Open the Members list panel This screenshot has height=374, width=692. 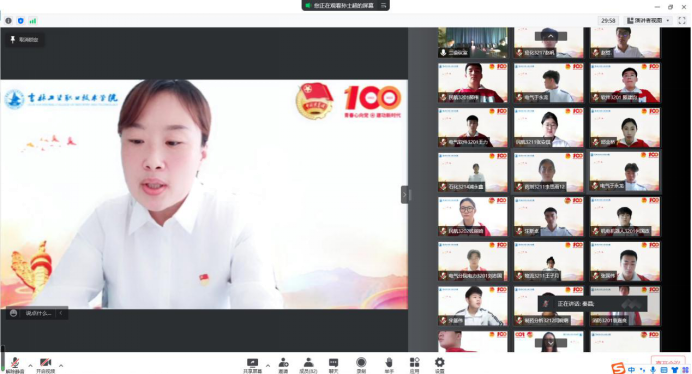(x=308, y=365)
